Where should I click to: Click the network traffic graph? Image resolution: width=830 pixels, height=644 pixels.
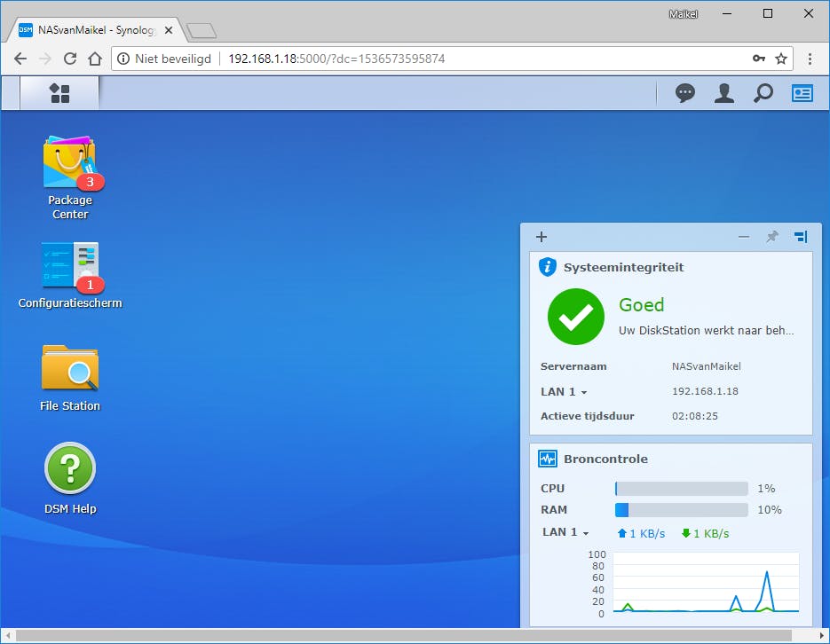click(706, 583)
